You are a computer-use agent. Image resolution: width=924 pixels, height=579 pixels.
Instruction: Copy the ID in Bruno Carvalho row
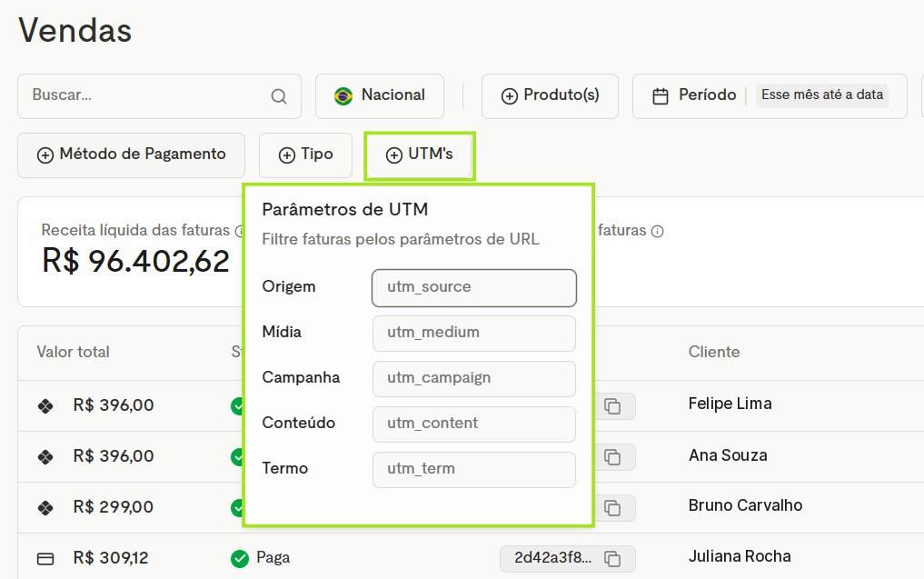pos(613,508)
